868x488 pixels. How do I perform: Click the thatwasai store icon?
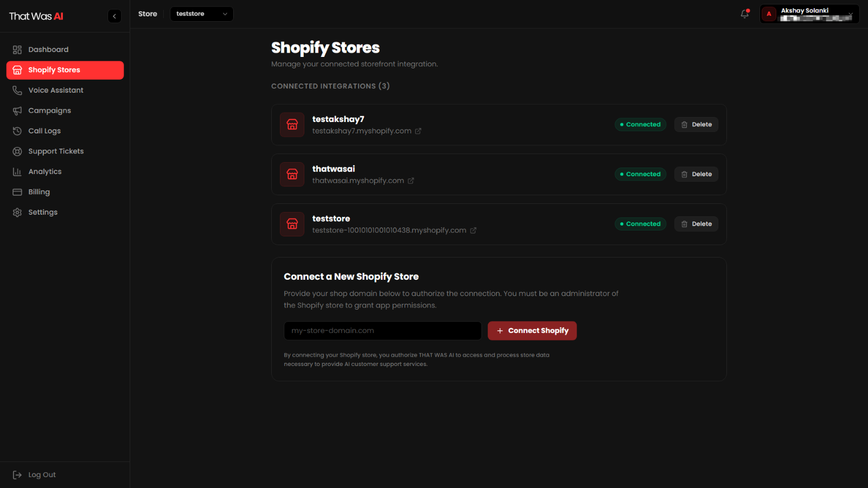pos(292,175)
